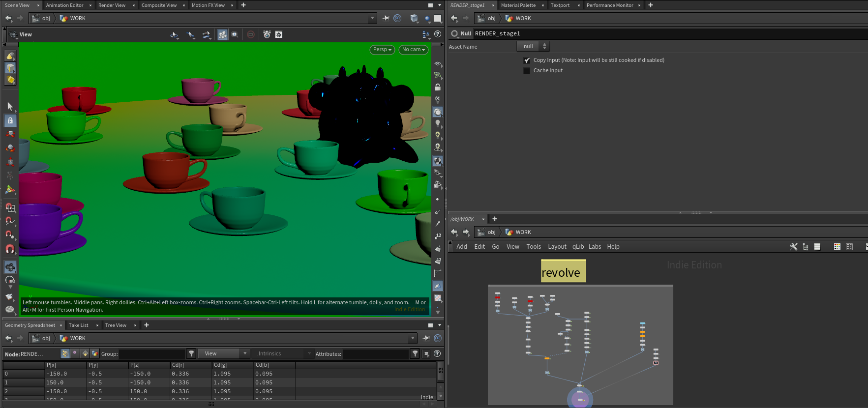Open Geometry Spreadsheet help icon
This screenshot has height=408, width=868.
tap(437, 354)
